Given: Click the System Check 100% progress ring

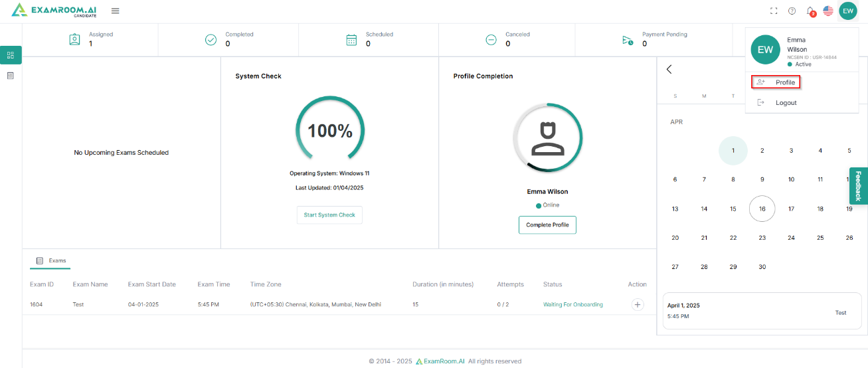Looking at the screenshot, I should [329, 131].
